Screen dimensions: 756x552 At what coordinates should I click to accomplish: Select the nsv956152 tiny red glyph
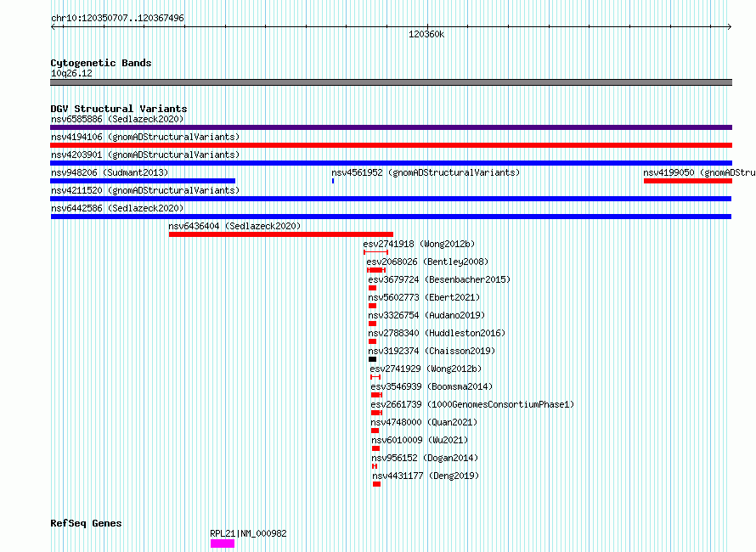coord(375,466)
